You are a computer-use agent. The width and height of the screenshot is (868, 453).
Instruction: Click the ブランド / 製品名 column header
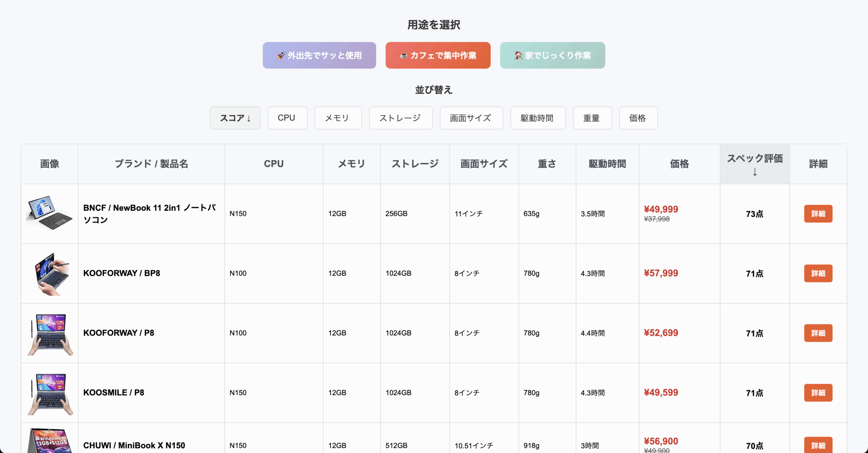tap(151, 164)
